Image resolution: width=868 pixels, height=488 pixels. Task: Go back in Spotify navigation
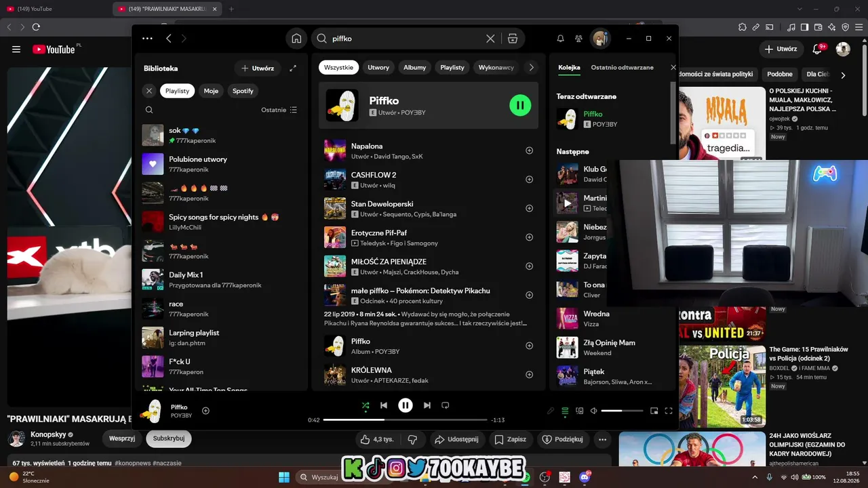(169, 39)
